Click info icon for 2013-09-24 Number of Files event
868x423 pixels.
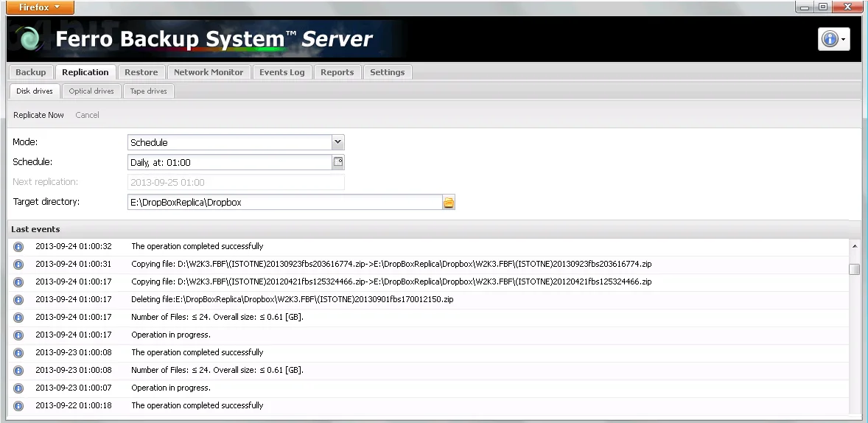pyautogui.click(x=18, y=317)
